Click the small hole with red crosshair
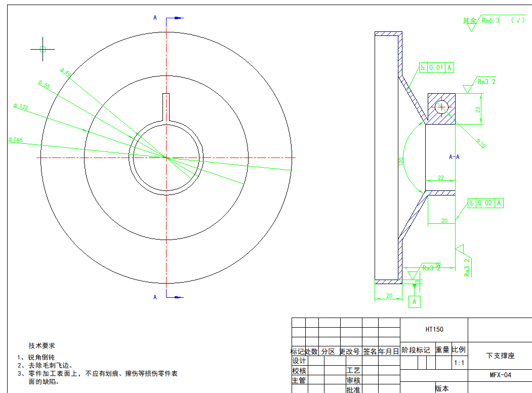Viewport: 532px width, 393px height. click(x=442, y=107)
